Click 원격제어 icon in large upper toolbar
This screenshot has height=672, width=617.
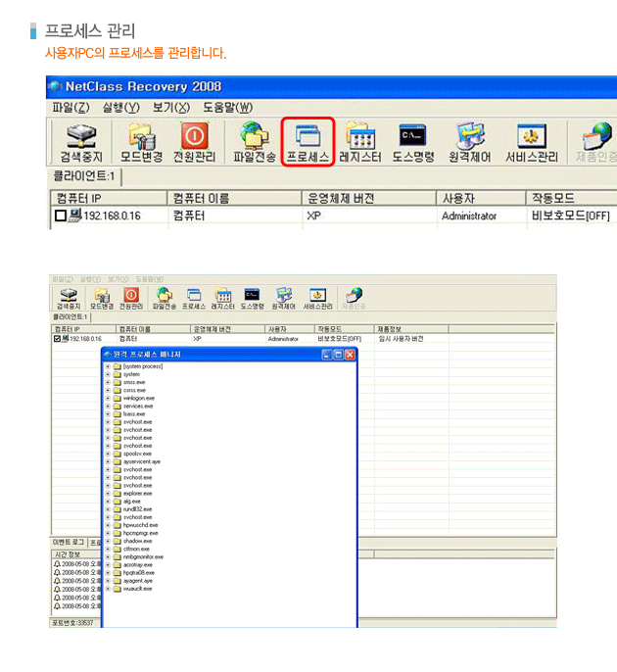pyautogui.click(x=470, y=143)
